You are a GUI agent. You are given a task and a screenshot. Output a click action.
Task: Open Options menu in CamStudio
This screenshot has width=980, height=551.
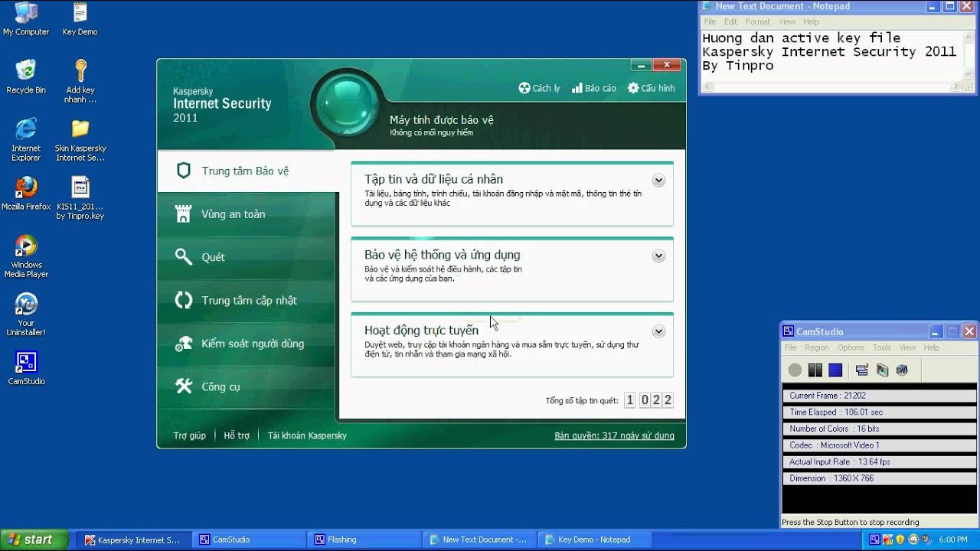[x=851, y=347]
